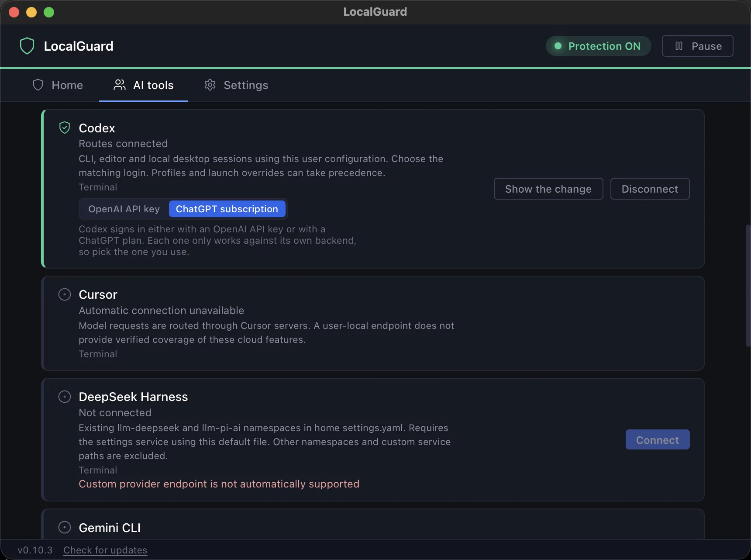
Task: Click the vertical scrollbar thumb
Action: tap(748, 286)
